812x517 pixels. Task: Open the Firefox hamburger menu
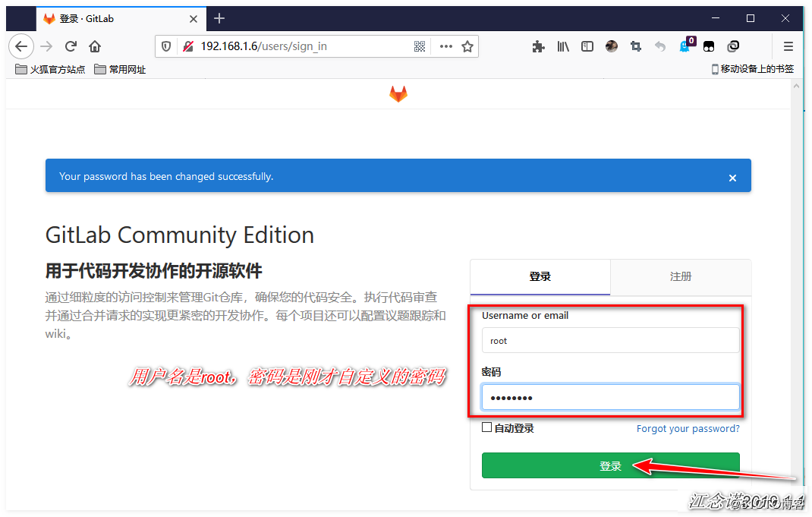pyautogui.click(x=788, y=46)
